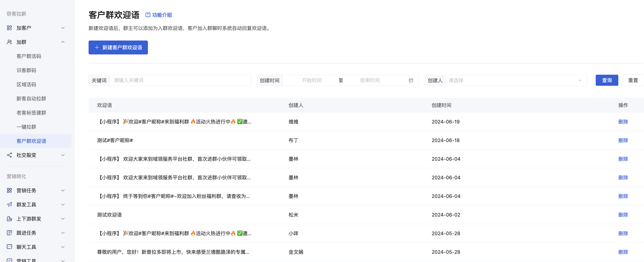The width and height of the screenshot is (644, 262).
Task: Click the 社交裂变 share icon
Action: click(x=9, y=155)
